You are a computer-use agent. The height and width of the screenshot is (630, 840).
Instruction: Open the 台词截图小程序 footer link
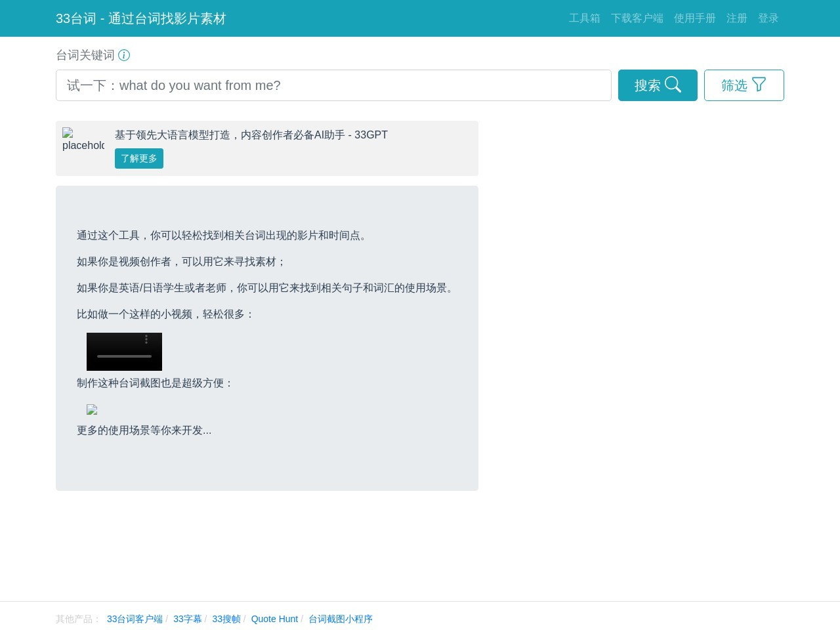(340, 619)
